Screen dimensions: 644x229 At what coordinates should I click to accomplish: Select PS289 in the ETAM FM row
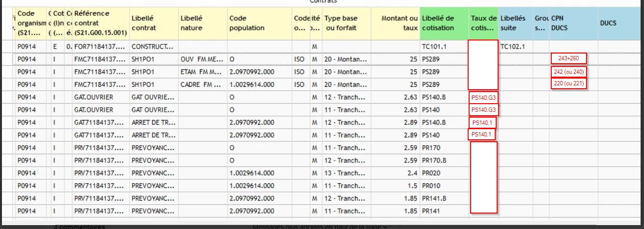tap(444, 72)
